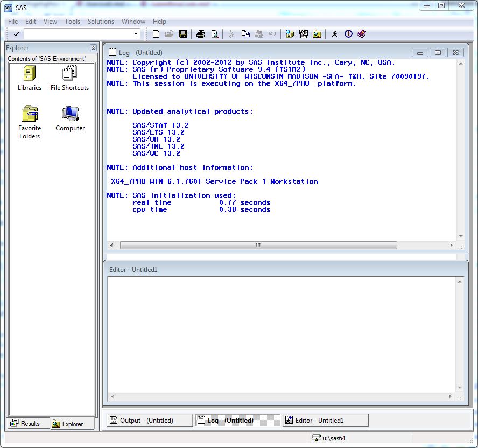Switch to the Results tab

click(x=26, y=424)
